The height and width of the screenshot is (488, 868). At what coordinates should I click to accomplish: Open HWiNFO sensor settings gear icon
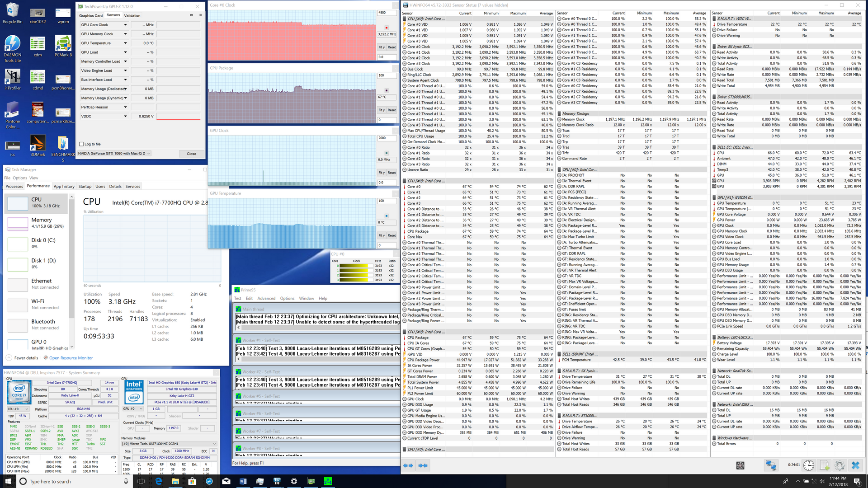click(840, 465)
